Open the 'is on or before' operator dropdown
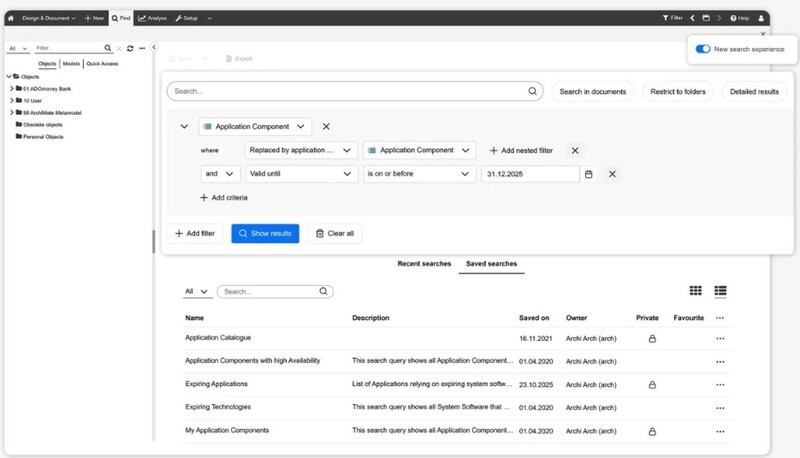This screenshot has width=800, height=458. (418, 174)
